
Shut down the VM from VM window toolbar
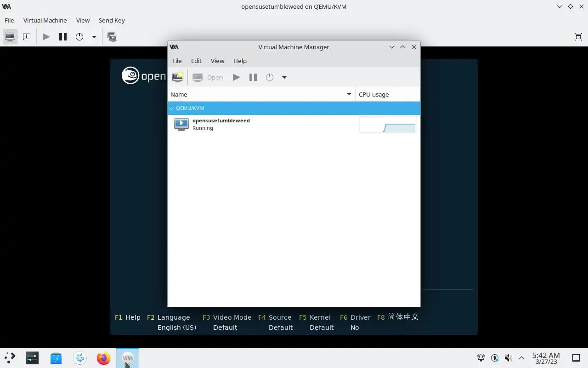(x=79, y=37)
